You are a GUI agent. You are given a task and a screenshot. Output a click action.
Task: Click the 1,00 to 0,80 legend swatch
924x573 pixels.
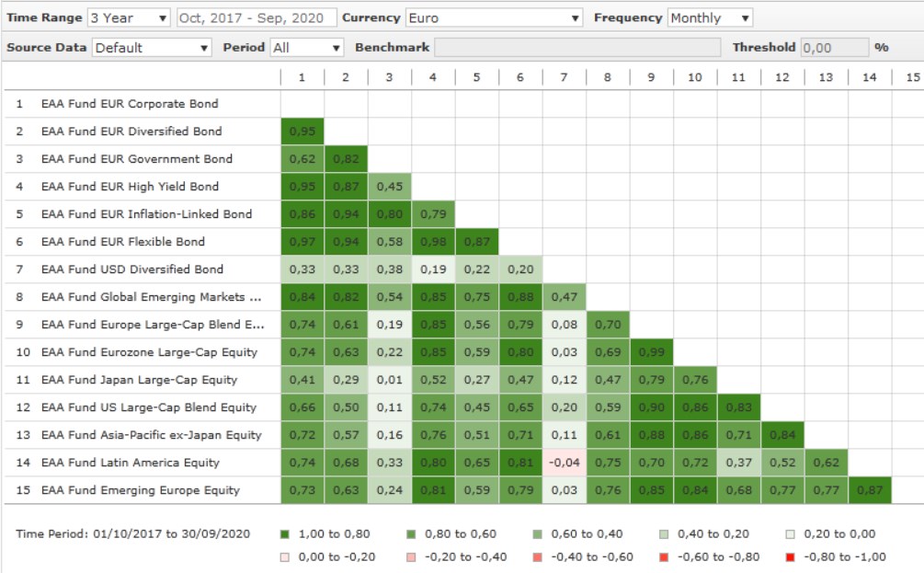tap(284, 533)
